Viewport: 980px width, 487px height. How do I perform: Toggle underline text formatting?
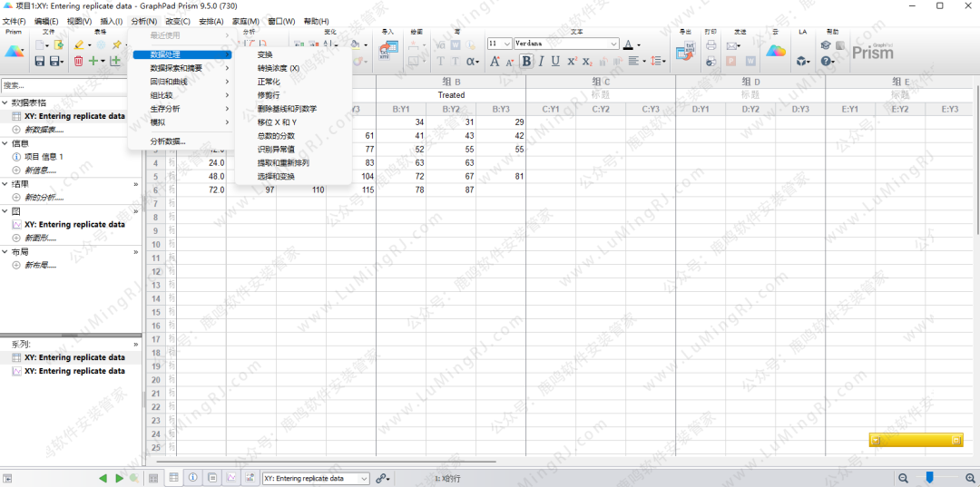point(556,62)
